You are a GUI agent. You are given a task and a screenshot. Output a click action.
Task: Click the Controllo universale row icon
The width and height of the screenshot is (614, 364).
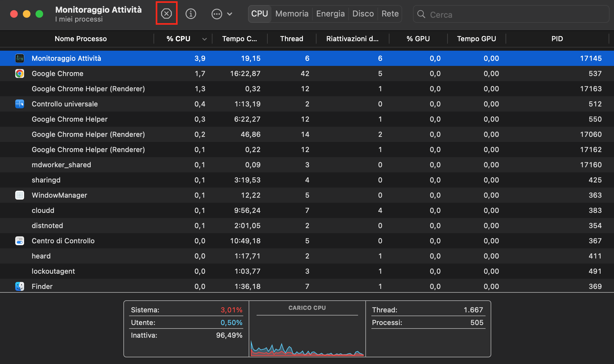coord(20,104)
